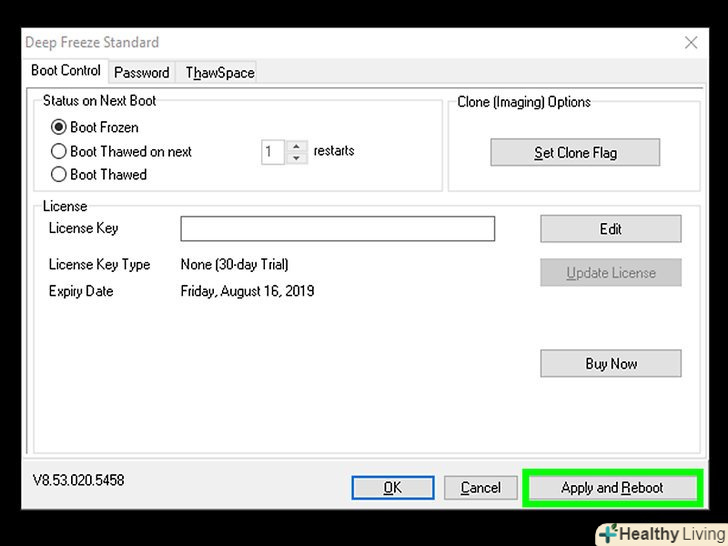The width and height of the screenshot is (728, 546).
Task: Click the Cancel button
Action: (x=481, y=488)
